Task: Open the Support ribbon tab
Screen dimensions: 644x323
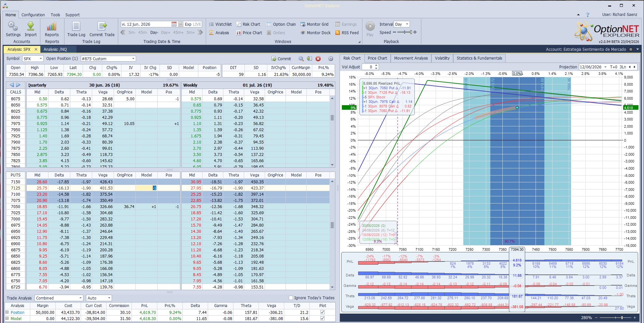Action: [x=73, y=15]
